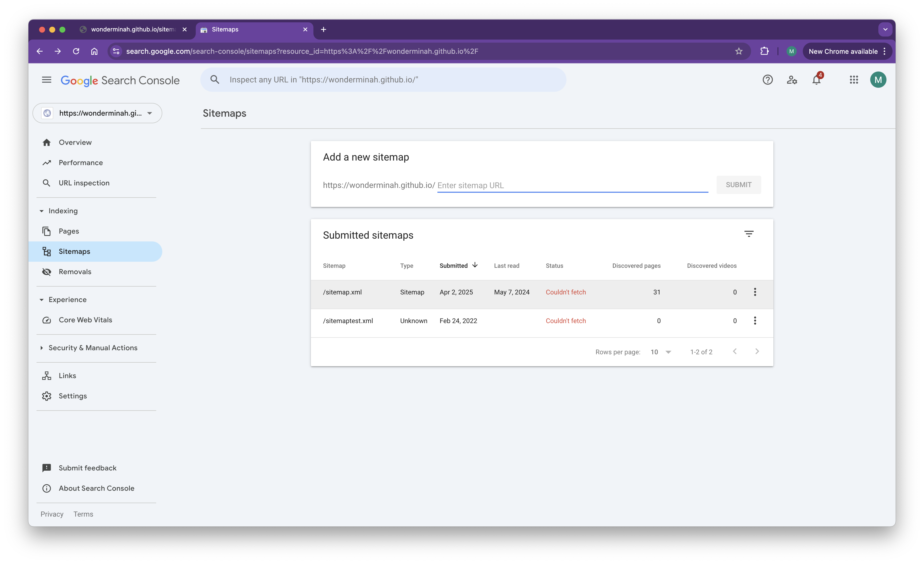Expand Security & Manual Actions section
This screenshot has height=564, width=924.
41,348
